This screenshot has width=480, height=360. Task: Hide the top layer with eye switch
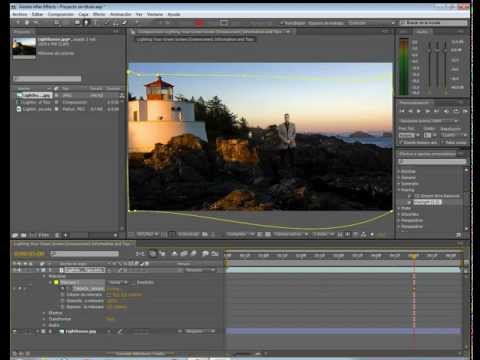tap(14, 270)
